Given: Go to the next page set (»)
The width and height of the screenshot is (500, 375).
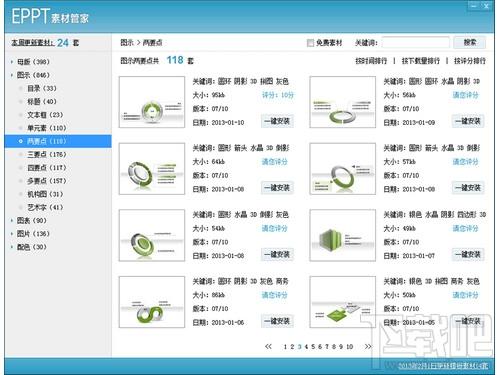Looking at the screenshot, I should click(368, 347).
